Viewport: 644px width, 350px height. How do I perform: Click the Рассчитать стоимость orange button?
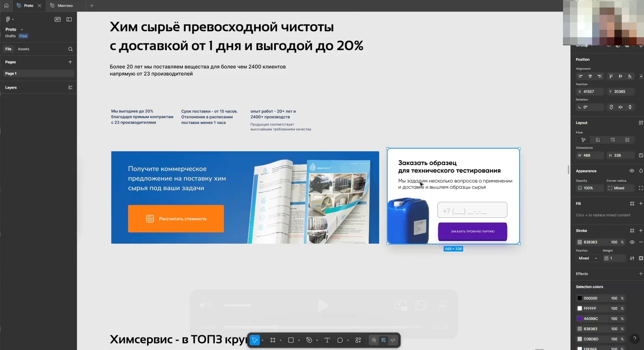click(176, 219)
